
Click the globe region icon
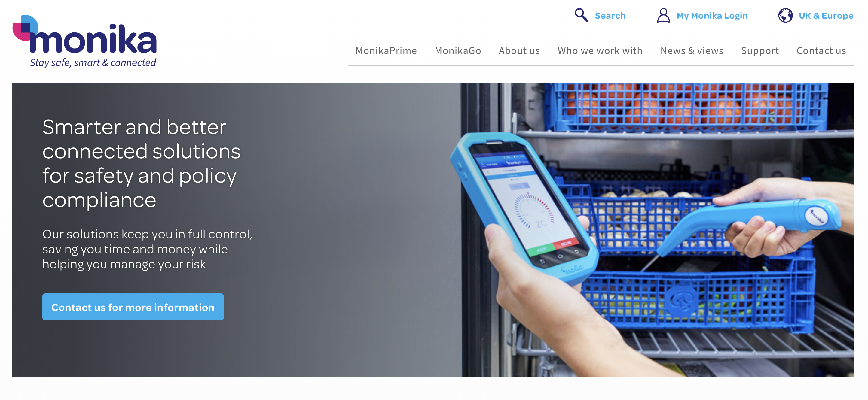785,16
